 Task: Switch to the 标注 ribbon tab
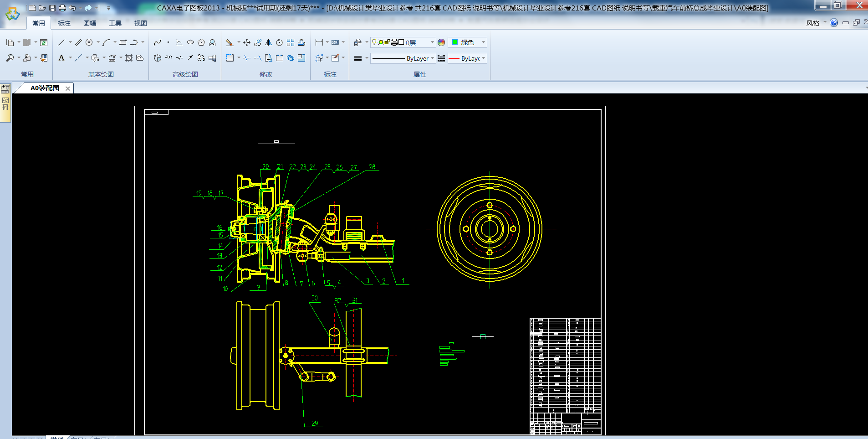64,23
